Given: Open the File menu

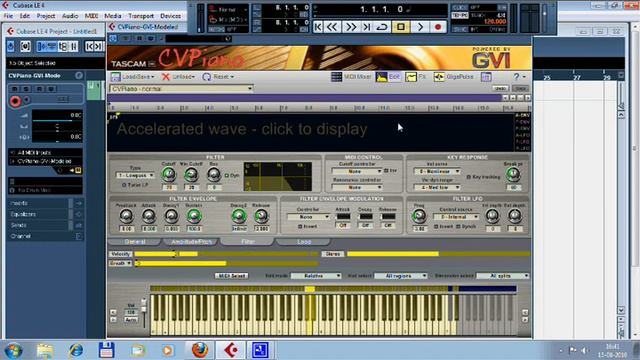Looking at the screenshot, I should [9, 16].
